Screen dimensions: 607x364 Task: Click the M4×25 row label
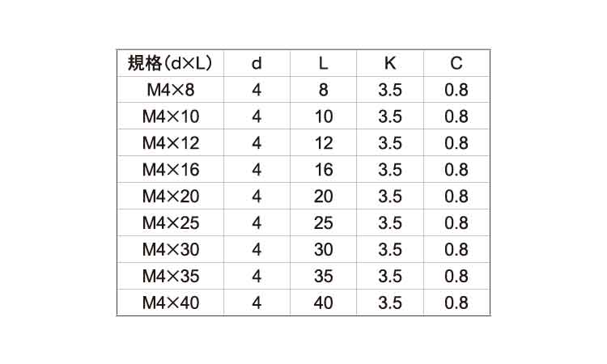pyautogui.click(x=170, y=223)
